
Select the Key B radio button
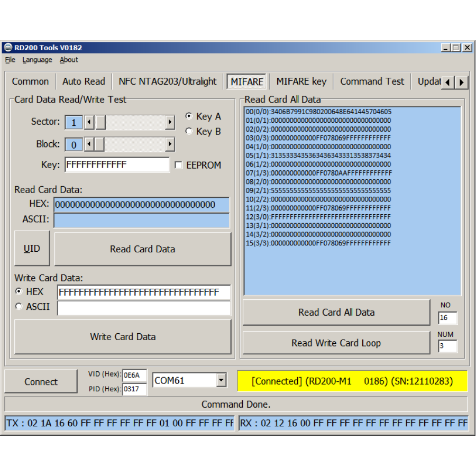click(189, 131)
